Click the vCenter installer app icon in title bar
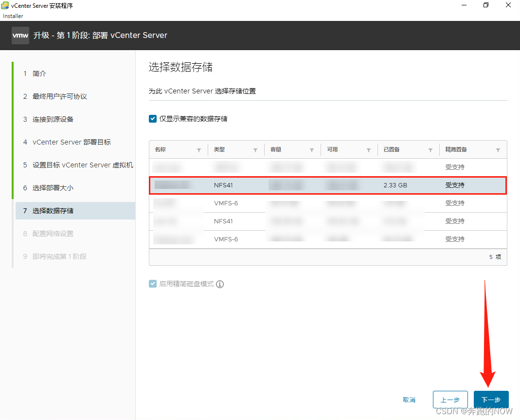Screen dimensions: 520x420 click(x=5, y=5)
